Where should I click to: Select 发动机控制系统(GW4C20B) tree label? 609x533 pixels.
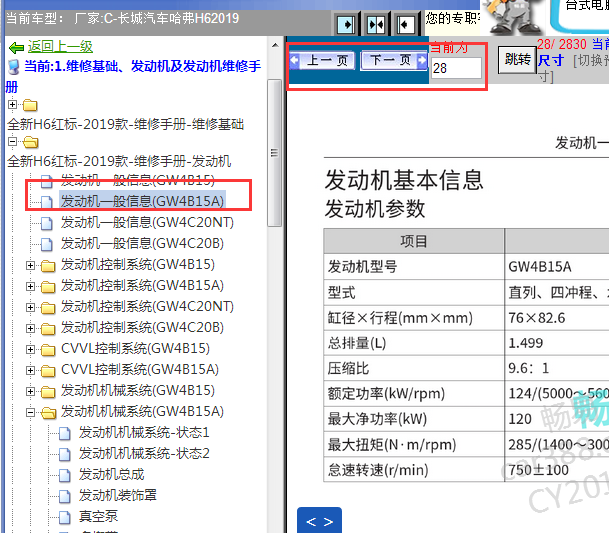point(142,327)
